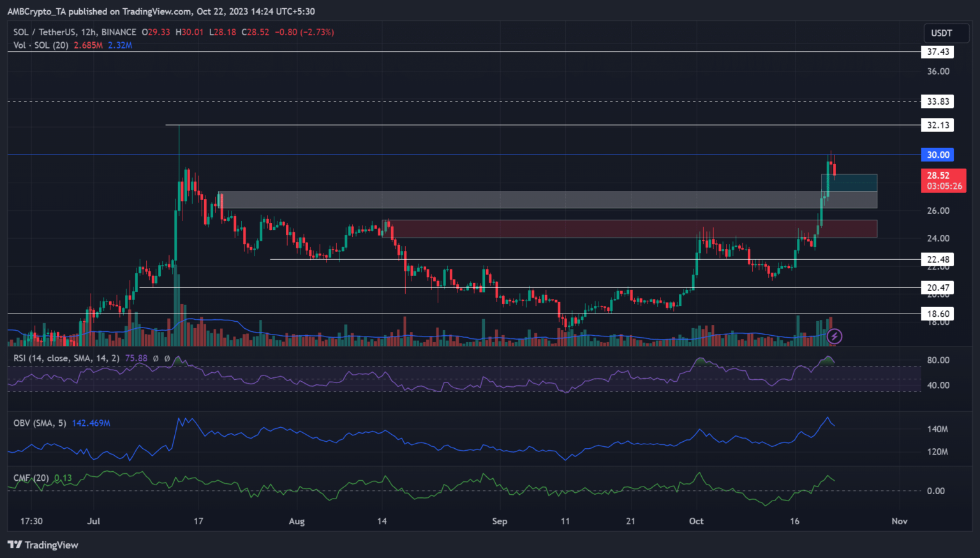Click the purple lightning bolt icon
This screenshot has height=558, width=980.
coord(834,336)
